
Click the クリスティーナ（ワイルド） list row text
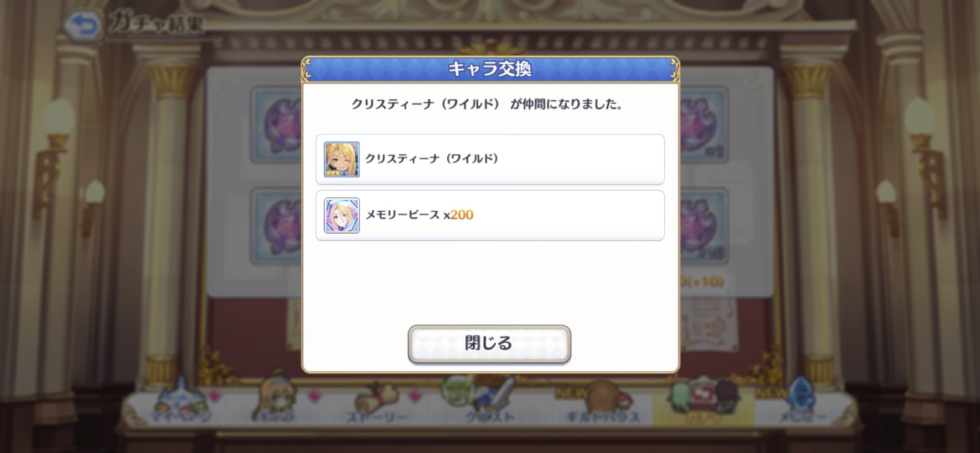(432, 159)
